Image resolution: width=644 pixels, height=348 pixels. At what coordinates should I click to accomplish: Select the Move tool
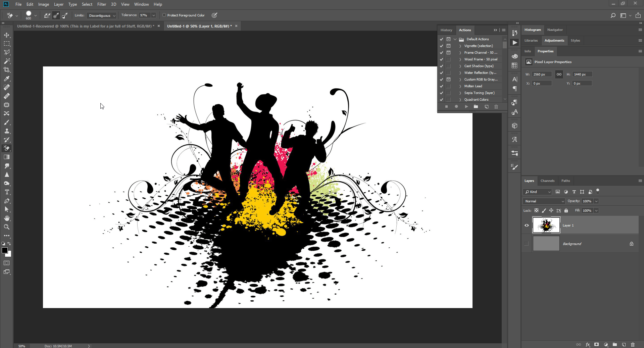tap(7, 35)
